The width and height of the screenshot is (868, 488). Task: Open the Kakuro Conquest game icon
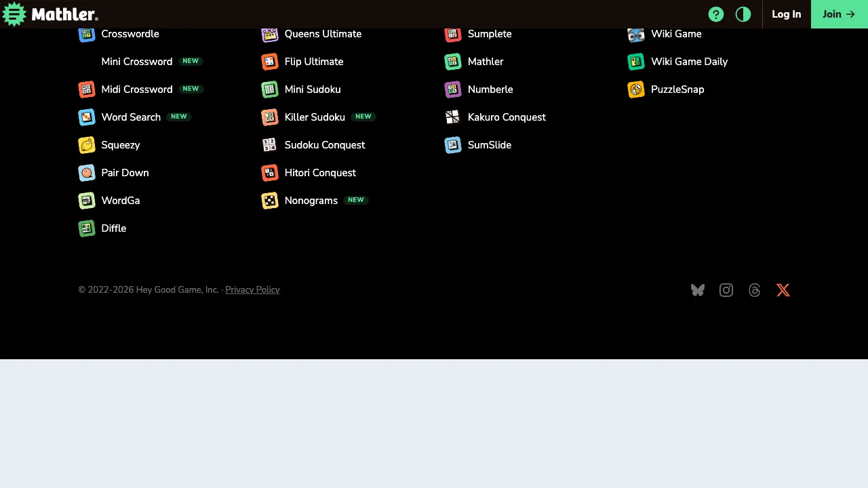453,117
